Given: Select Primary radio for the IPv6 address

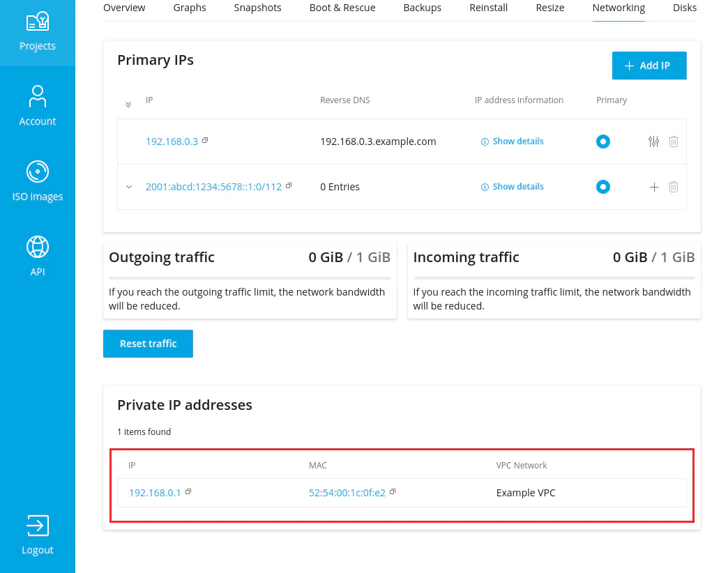Looking at the screenshot, I should (x=602, y=187).
